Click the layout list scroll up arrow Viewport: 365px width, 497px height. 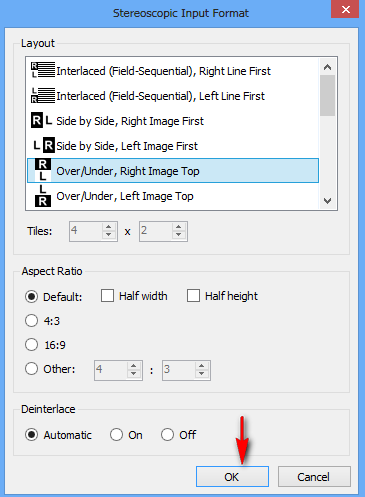pyautogui.click(x=327, y=67)
